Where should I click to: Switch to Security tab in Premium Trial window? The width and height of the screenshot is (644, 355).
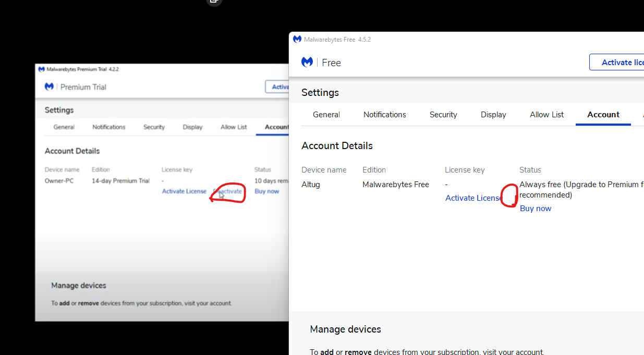point(154,127)
